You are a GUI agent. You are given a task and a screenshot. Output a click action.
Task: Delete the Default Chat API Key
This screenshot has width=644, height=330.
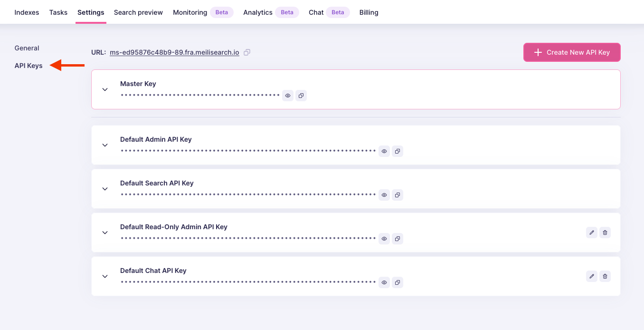[x=605, y=276]
